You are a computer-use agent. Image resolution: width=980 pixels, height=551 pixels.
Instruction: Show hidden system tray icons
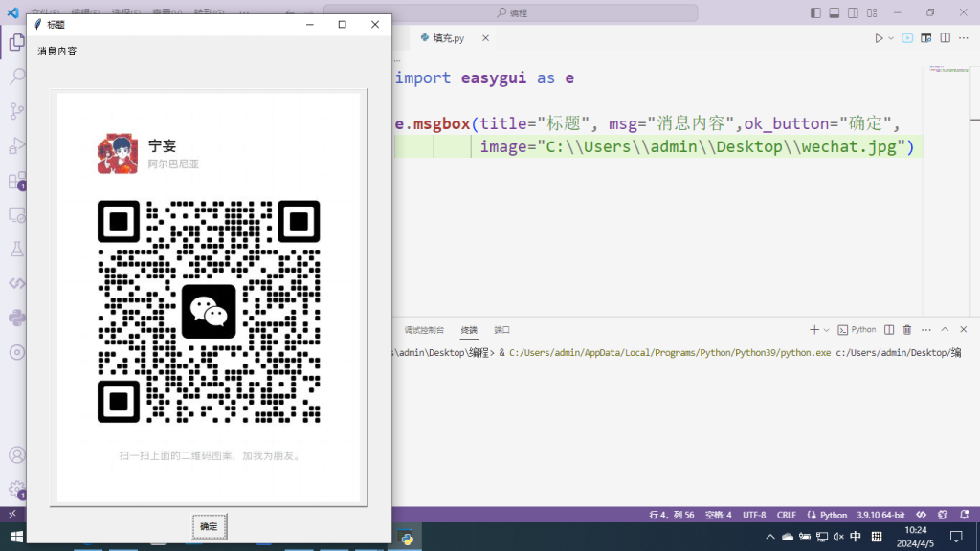point(770,537)
